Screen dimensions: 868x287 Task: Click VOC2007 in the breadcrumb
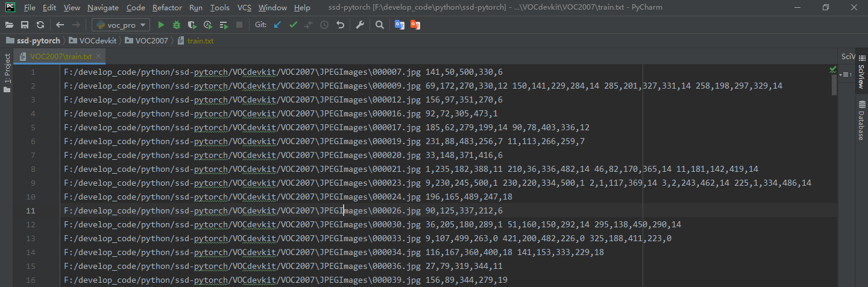coord(147,41)
